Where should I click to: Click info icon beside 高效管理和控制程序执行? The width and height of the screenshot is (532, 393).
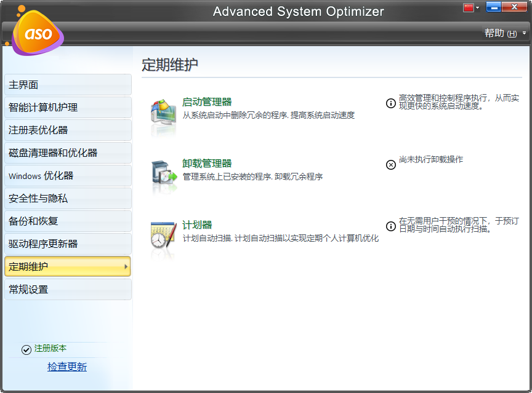391,103
